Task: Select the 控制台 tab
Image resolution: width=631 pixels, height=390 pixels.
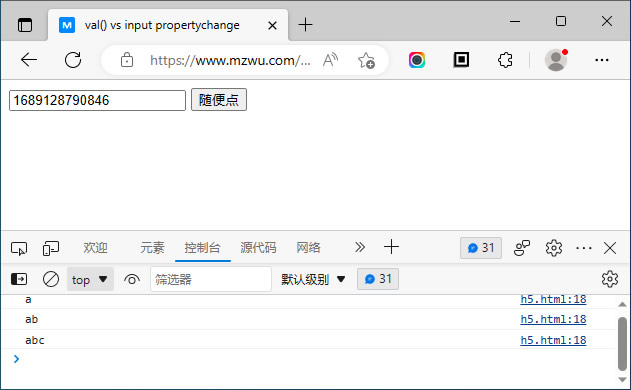Action: click(x=202, y=248)
